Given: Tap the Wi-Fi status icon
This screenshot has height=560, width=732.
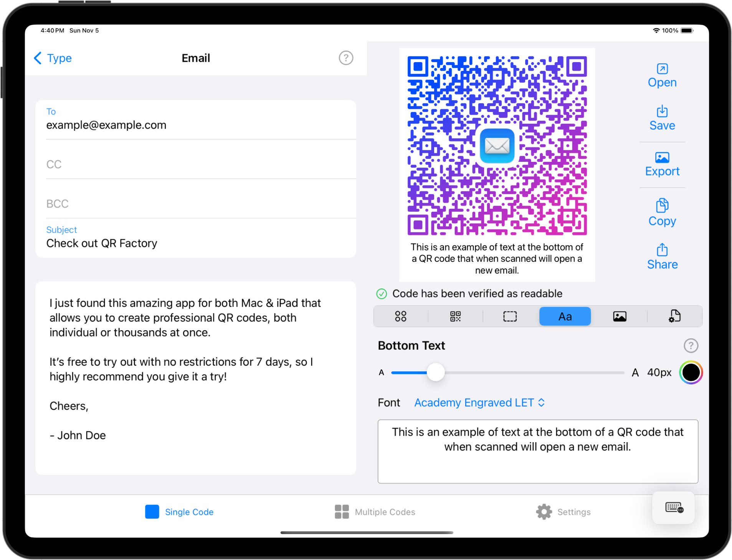Looking at the screenshot, I should tap(656, 30).
